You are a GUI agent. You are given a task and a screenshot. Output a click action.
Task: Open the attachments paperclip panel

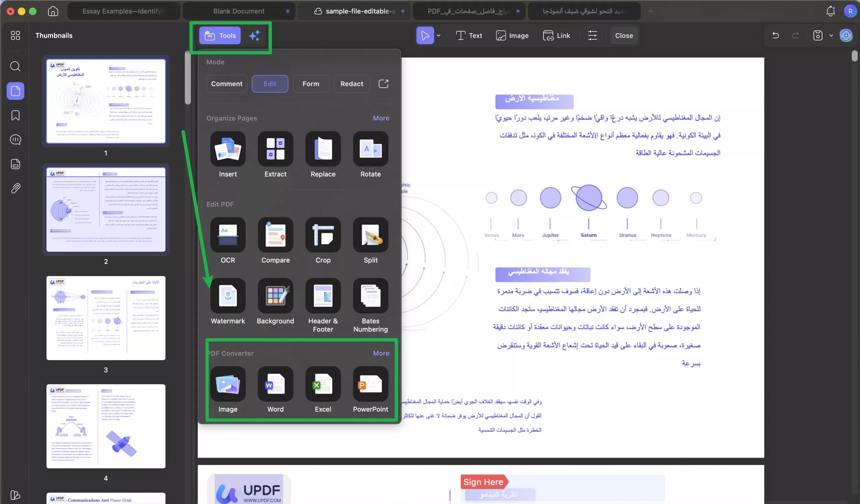tap(15, 188)
